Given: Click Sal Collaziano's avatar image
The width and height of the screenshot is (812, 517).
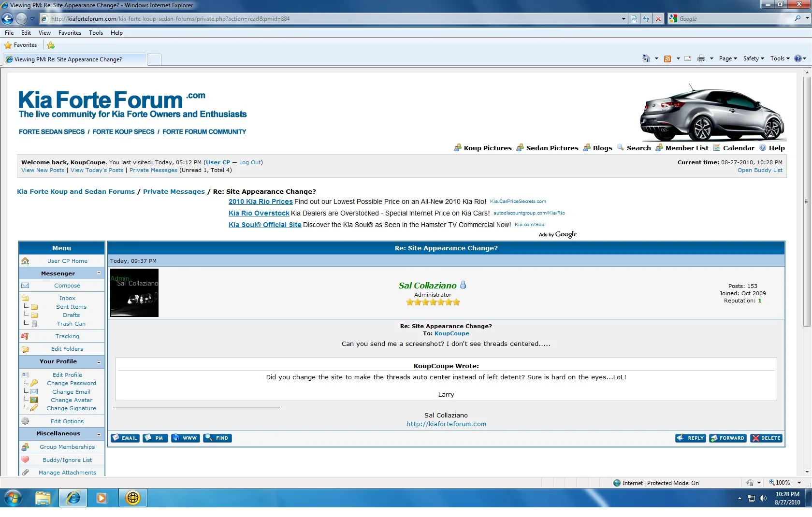Looking at the screenshot, I should (x=134, y=293).
